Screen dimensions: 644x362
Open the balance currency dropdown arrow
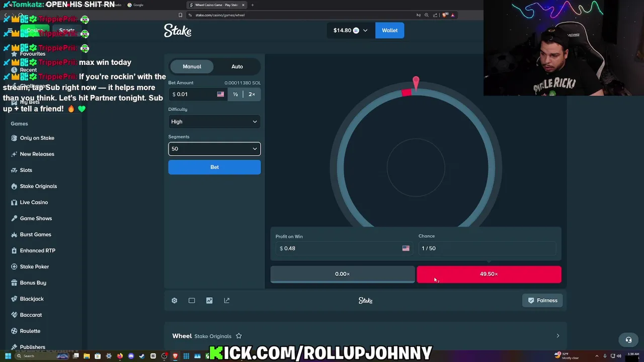coord(365,30)
